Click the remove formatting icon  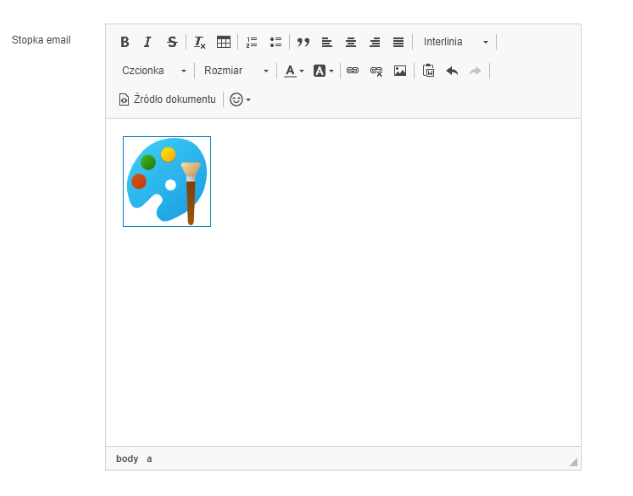(199, 42)
